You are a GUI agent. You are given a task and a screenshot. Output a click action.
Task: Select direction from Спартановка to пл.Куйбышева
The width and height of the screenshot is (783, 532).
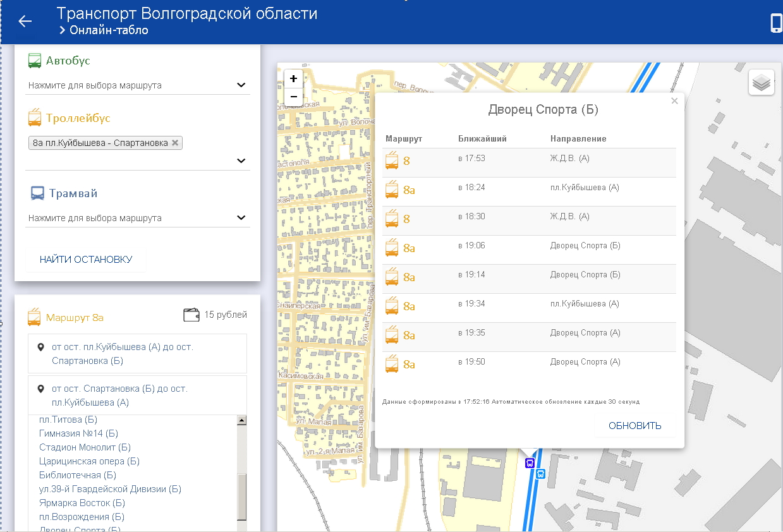point(119,396)
